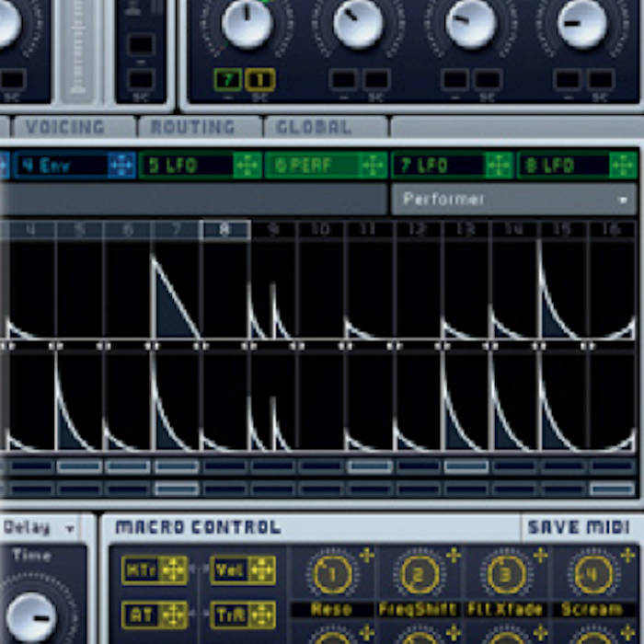This screenshot has width=644, height=644.
Task: Click the 8 LFO crosshair handle icon
Action: click(x=623, y=166)
